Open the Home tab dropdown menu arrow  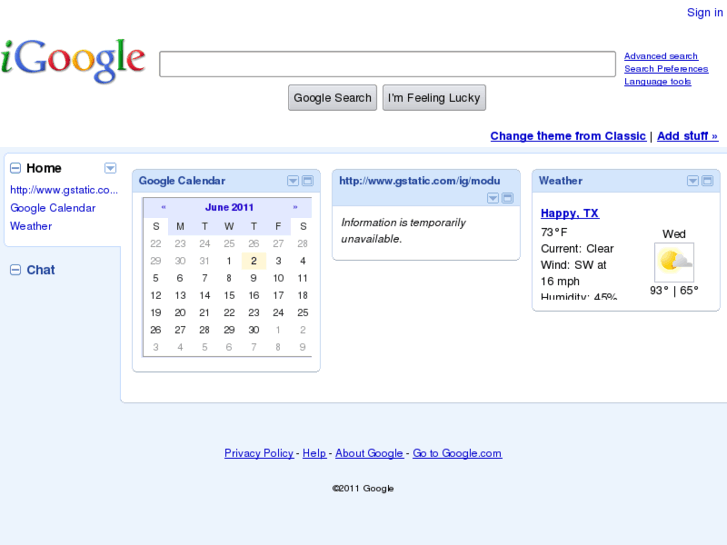tap(110, 168)
